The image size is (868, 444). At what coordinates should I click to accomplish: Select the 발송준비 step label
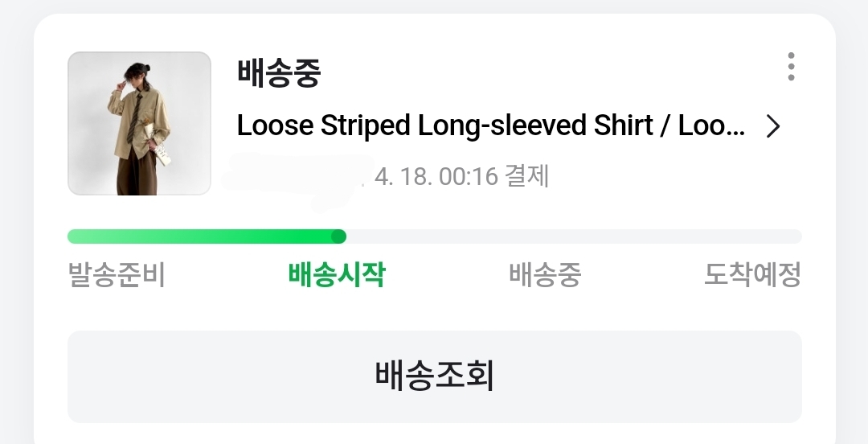[117, 275]
